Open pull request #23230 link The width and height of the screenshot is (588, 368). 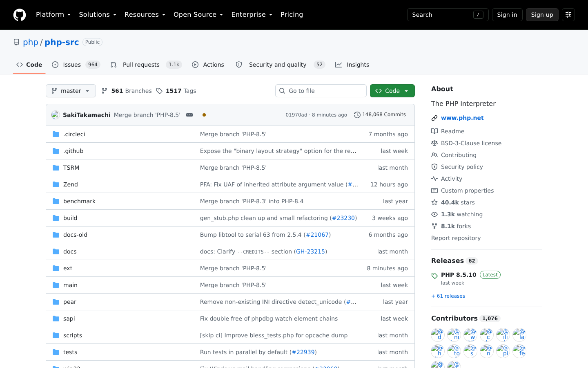343,218
